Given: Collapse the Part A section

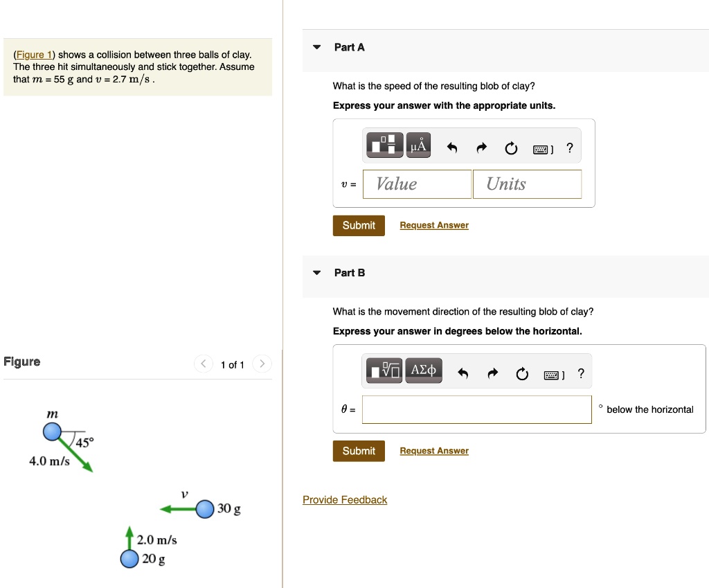Looking at the screenshot, I should pos(316,47).
